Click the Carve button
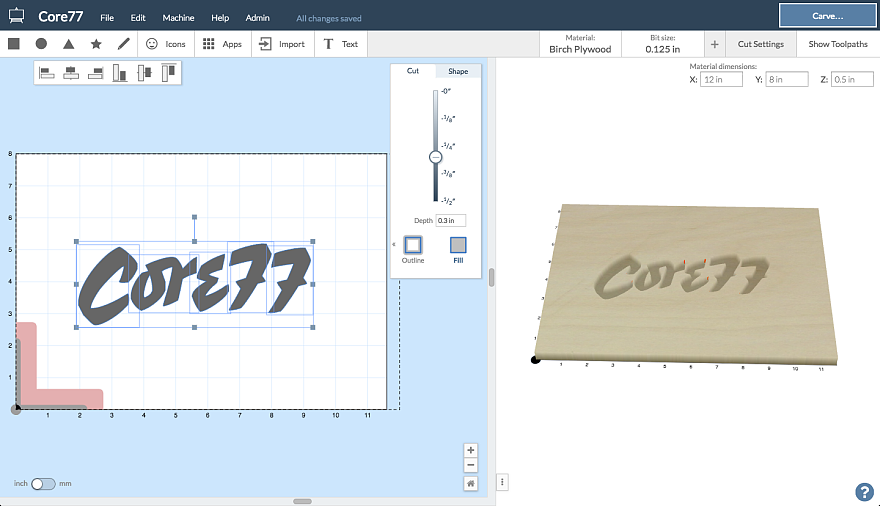The image size is (880, 506). click(x=826, y=16)
